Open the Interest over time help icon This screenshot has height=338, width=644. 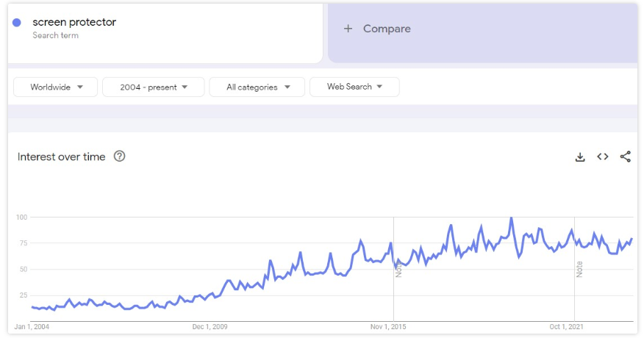tap(120, 157)
